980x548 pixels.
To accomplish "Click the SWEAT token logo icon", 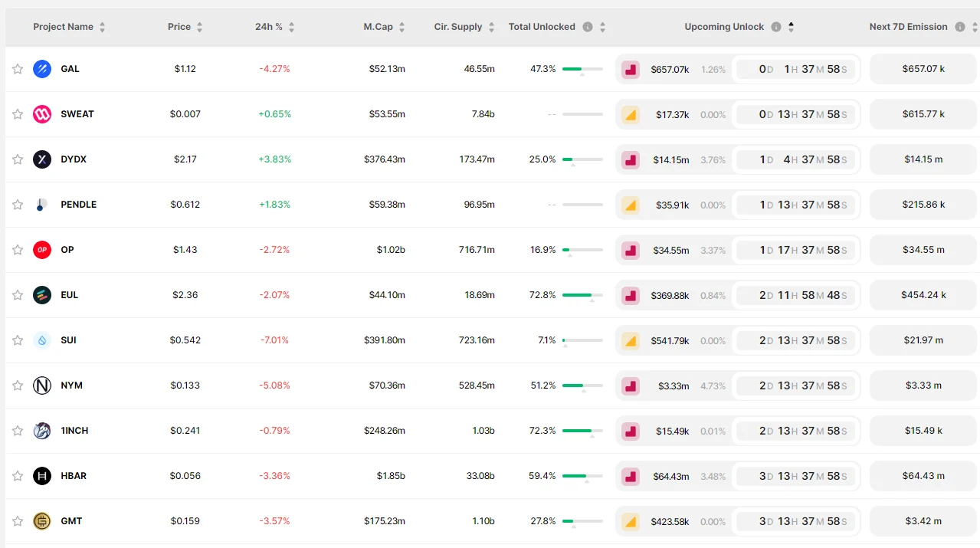I will (x=42, y=114).
